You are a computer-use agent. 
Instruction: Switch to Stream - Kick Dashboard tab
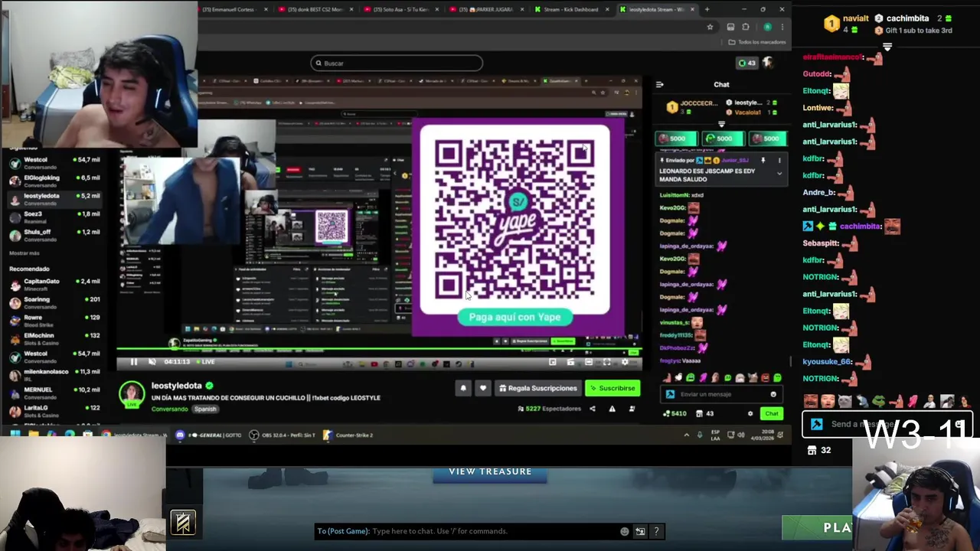(x=570, y=9)
